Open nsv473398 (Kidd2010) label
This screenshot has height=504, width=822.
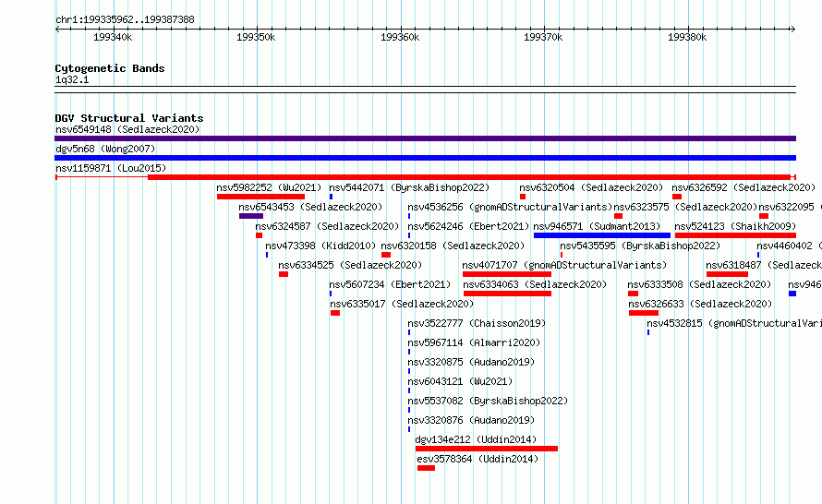(x=320, y=246)
